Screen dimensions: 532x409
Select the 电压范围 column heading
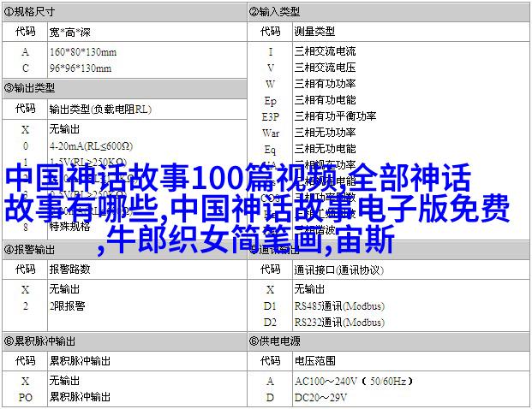click(315, 360)
